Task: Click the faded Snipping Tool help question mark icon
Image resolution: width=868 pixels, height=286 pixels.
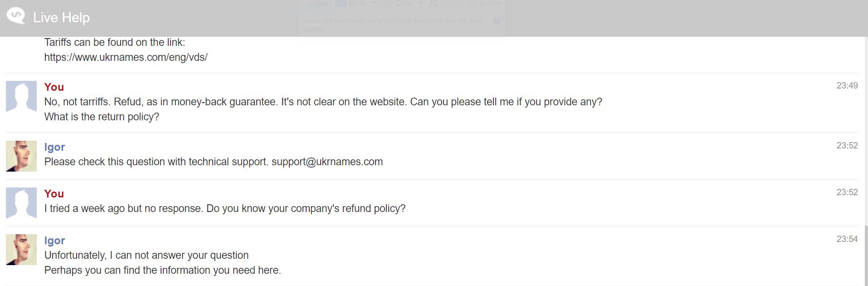Action: (497, 21)
